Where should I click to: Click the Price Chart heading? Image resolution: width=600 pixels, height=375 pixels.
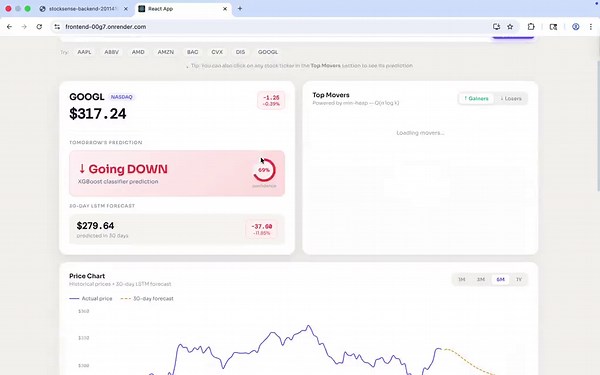pos(87,276)
